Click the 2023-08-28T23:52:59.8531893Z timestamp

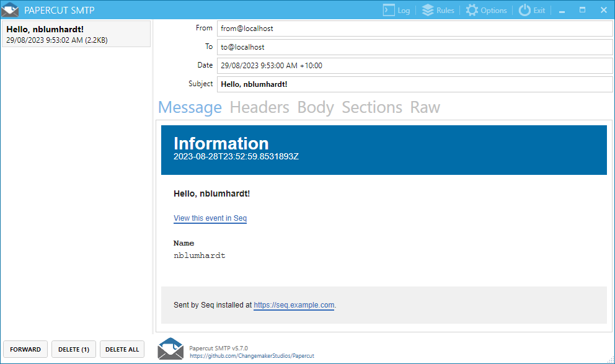click(x=236, y=156)
